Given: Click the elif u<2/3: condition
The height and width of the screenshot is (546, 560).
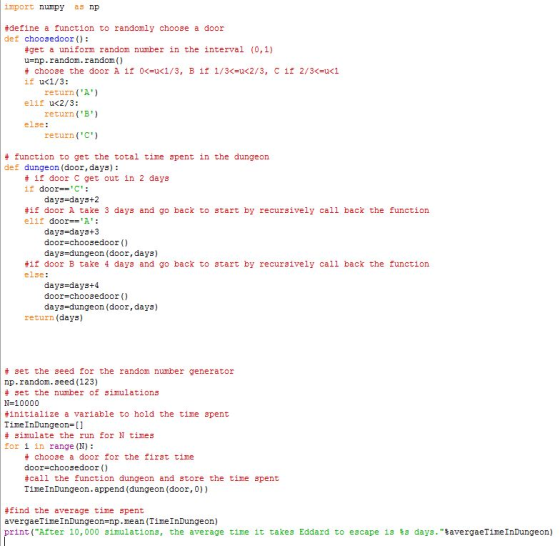Looking at the screenshot, I should pyautogui.click(x=51, y=103).
